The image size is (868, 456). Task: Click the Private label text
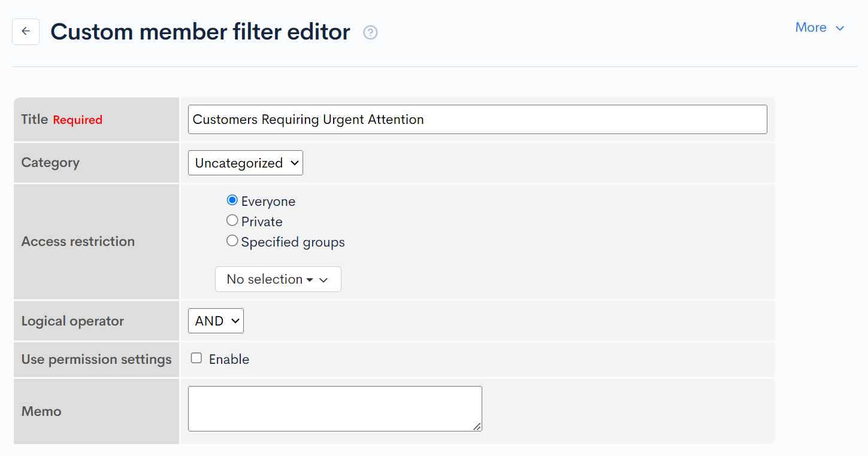262,222
